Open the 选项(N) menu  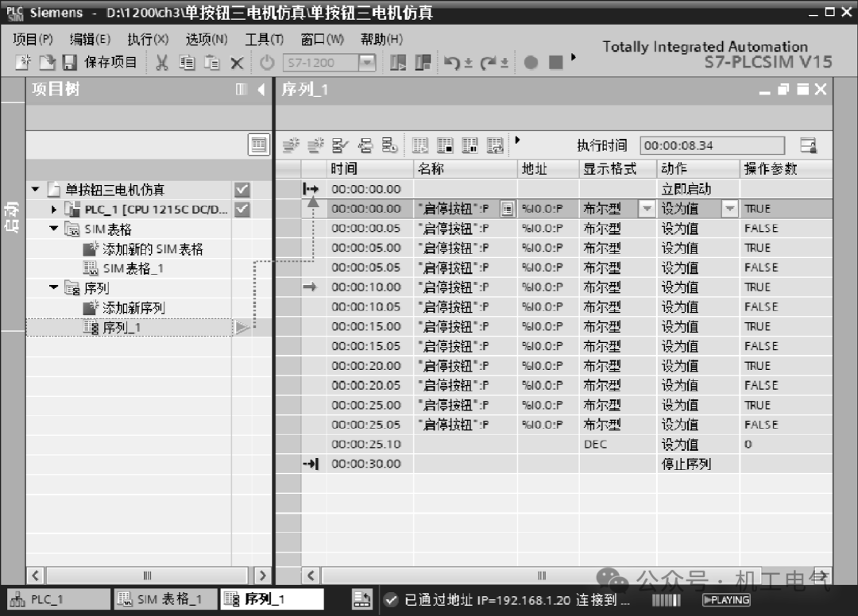[207, 40]
